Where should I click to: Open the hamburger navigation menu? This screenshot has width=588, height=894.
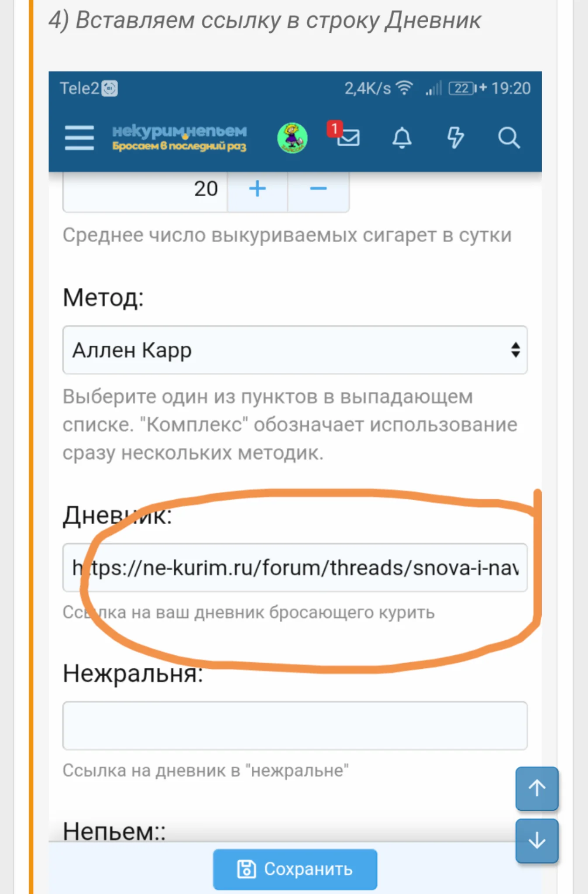(79, 138)
